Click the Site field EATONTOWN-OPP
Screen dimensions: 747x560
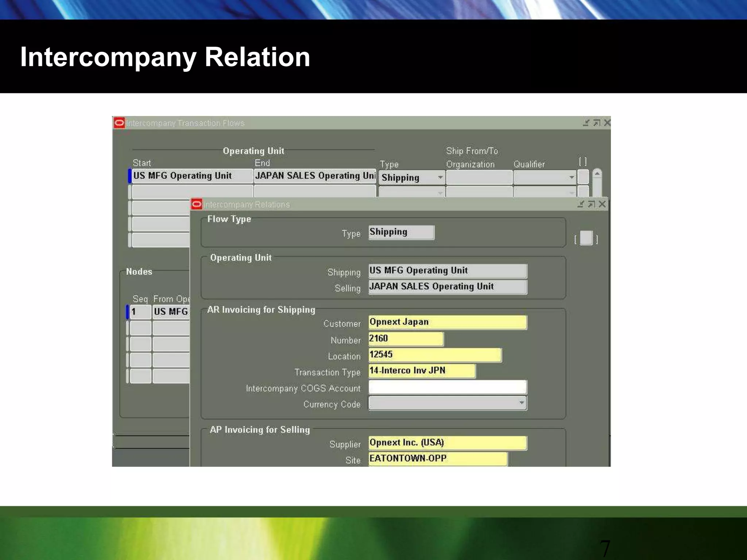(438, 459)
